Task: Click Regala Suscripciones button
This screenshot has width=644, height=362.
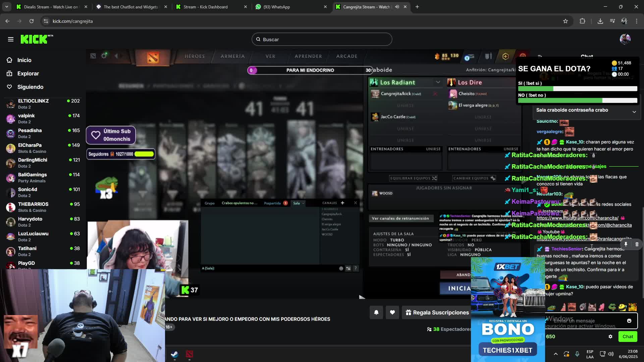Action: 437,312
